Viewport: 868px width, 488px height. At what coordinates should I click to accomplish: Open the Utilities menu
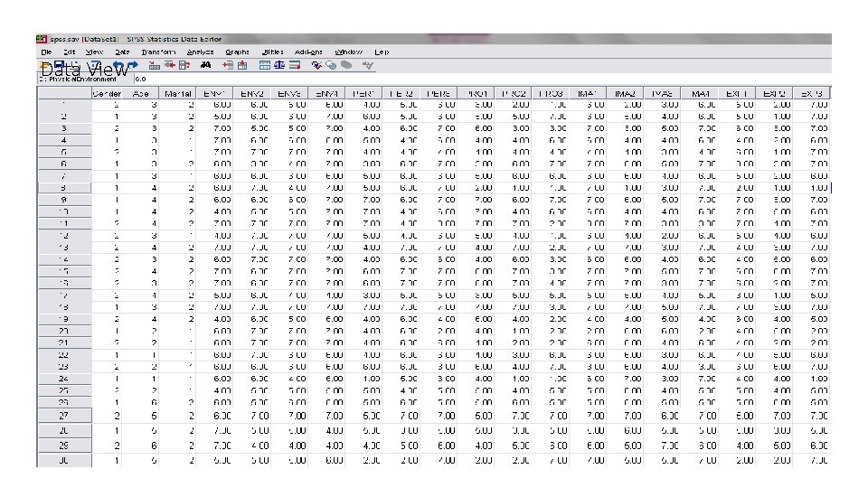pyautogui.click(x=272, y=52)
